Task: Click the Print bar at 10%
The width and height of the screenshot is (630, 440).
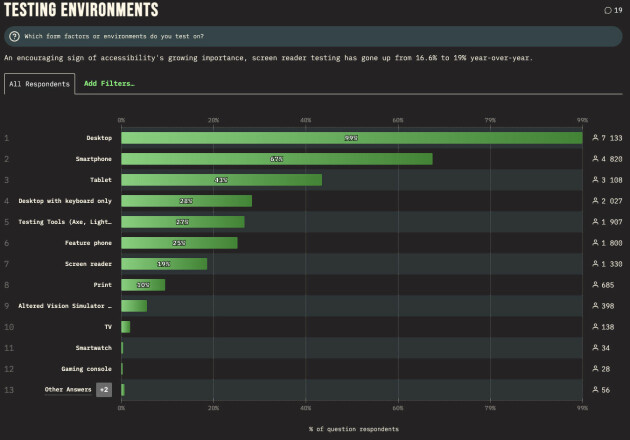Action: [x=143, y=285]
